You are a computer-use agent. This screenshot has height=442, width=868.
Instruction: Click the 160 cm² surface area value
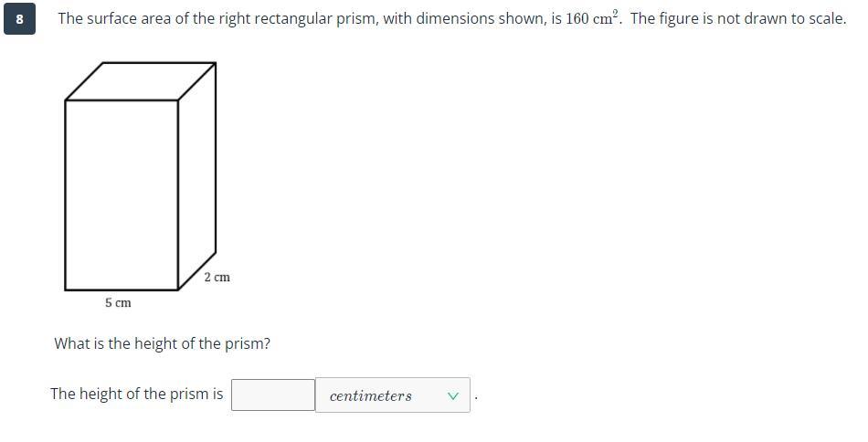point(591,18)
